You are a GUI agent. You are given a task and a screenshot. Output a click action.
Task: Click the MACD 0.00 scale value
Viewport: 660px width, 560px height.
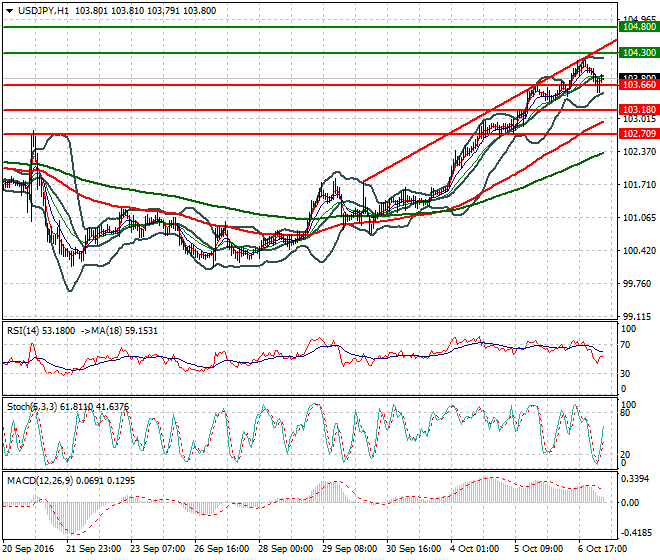click(630, 503)
